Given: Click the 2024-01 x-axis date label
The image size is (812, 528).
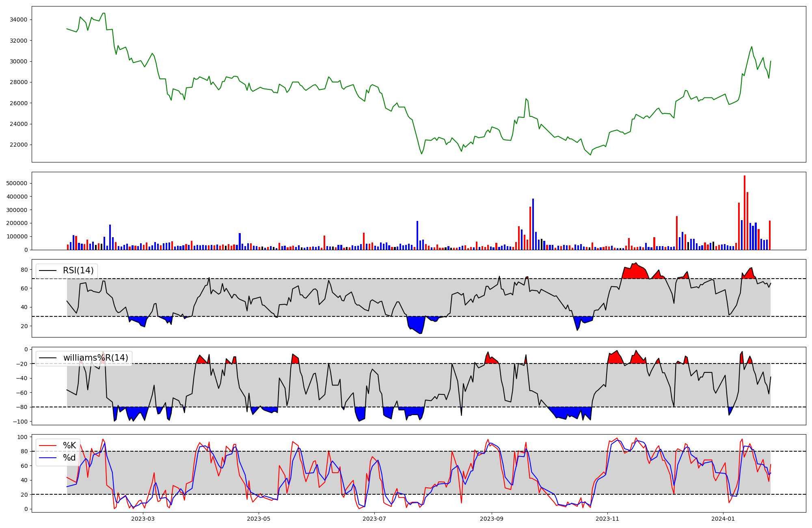Looking at the screenshot, I should click(723, 519).
